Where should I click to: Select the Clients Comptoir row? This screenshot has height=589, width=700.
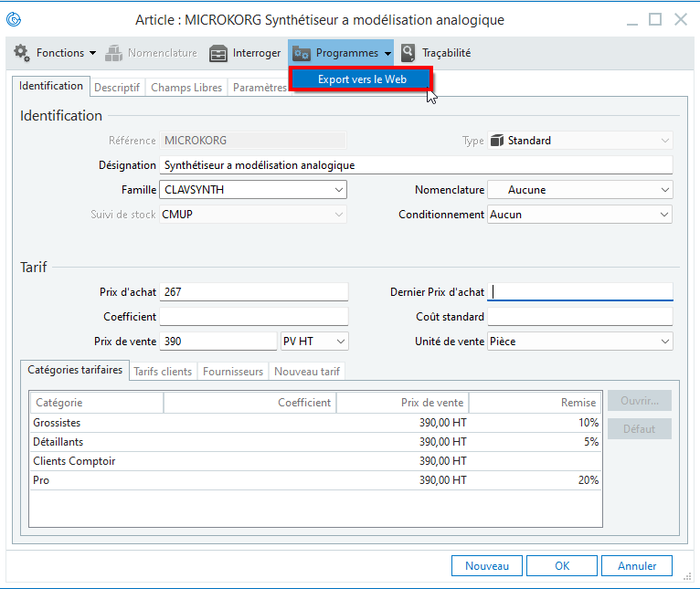(315, 461)
